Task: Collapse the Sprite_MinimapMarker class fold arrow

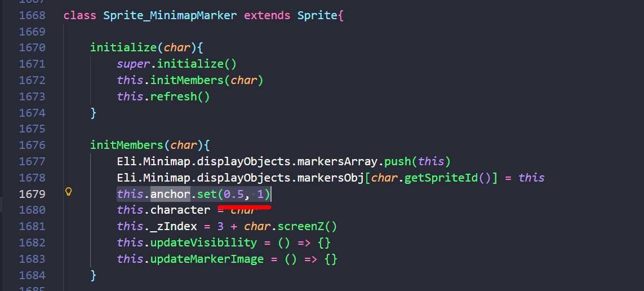Action: (55, 16)
